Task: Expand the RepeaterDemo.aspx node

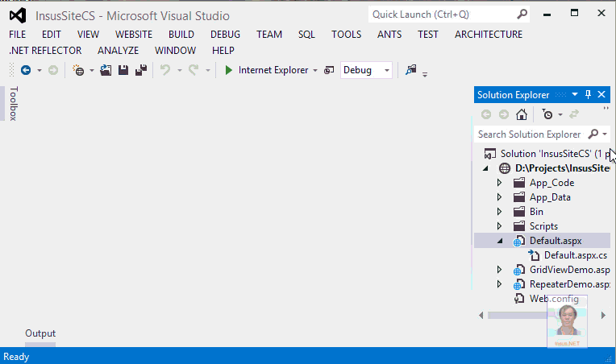Action: 499,284
